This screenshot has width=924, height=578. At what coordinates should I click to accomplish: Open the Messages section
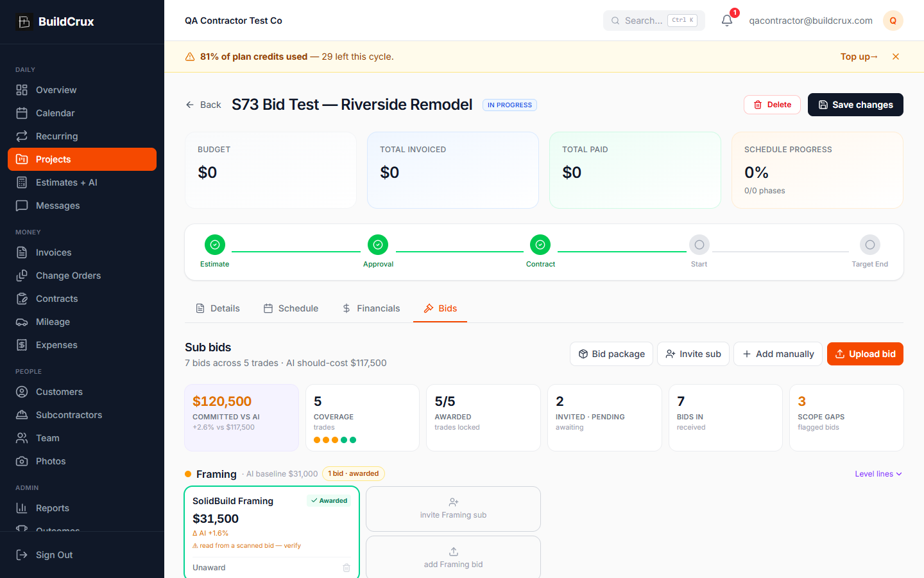82,206
